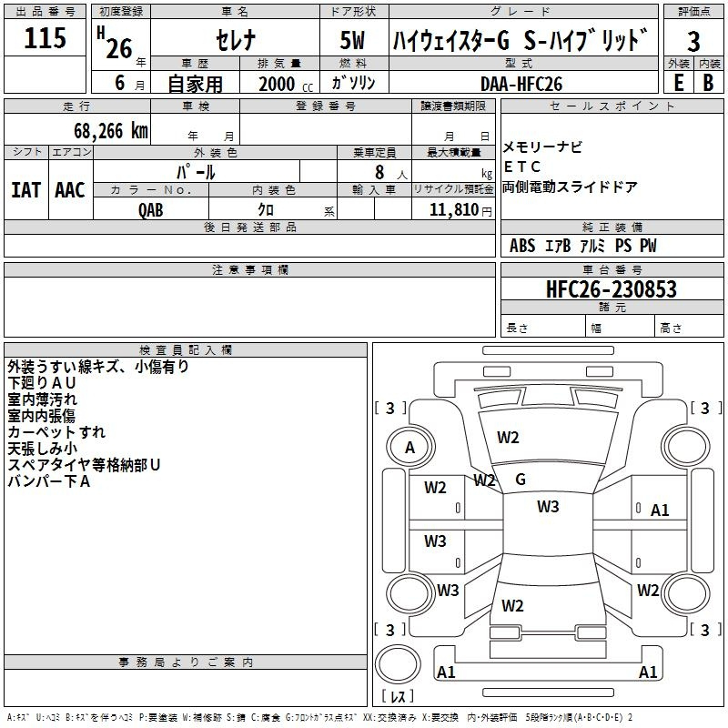Select 両側電動スライドドア sales point
The width and height of the screenshot is (728, 728).
571,187
